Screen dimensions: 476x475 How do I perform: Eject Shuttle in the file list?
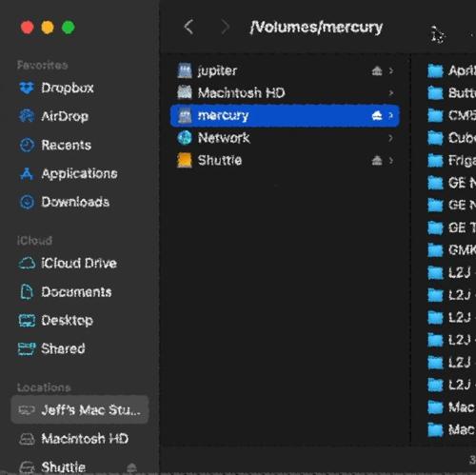377,161
